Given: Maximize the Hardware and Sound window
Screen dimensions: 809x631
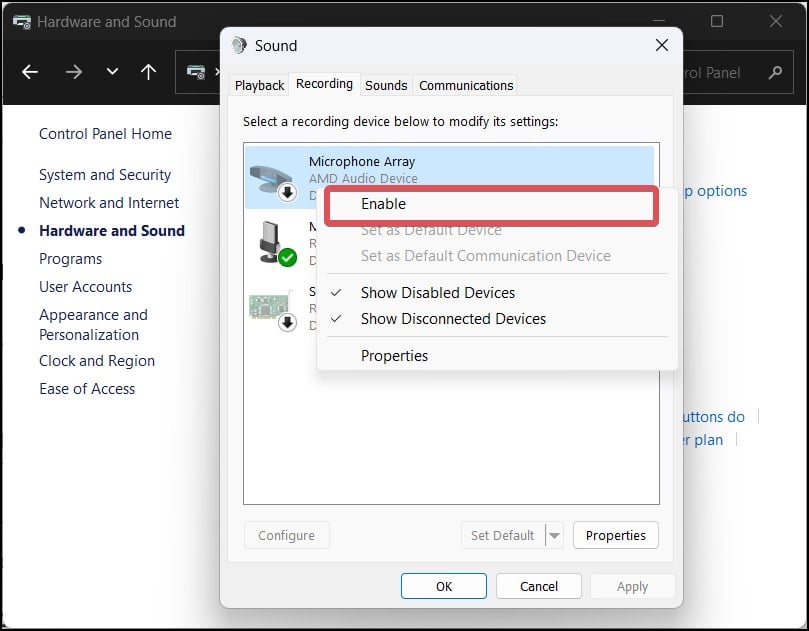Looking at the screenshot, I should click(717, 21).
